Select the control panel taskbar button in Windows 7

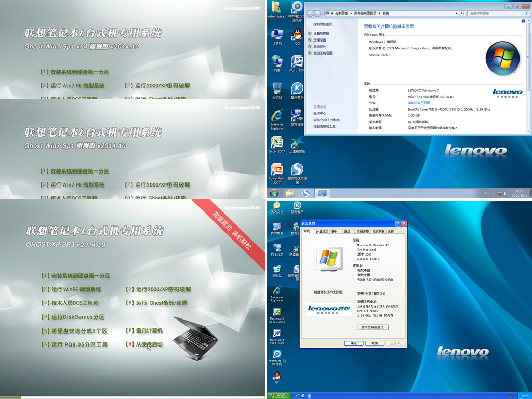click(322, 193)
